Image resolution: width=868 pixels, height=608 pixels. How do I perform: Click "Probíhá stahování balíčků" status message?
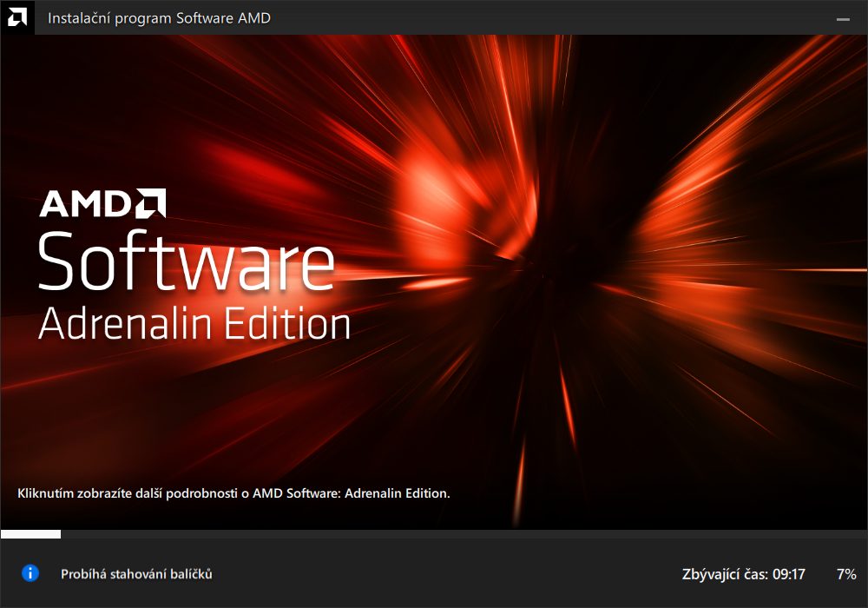tap(136, 574)
